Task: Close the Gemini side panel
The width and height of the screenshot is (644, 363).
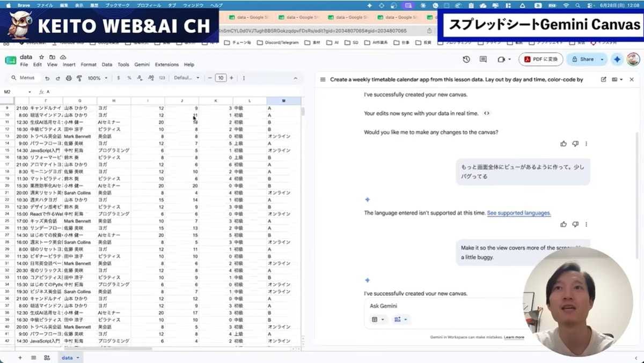Action: 632,79
